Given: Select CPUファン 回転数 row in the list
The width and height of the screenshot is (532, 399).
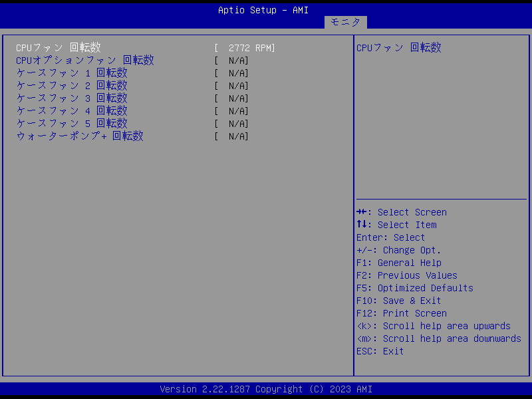Looking at the screenshot, I should (x=146, y=47).
